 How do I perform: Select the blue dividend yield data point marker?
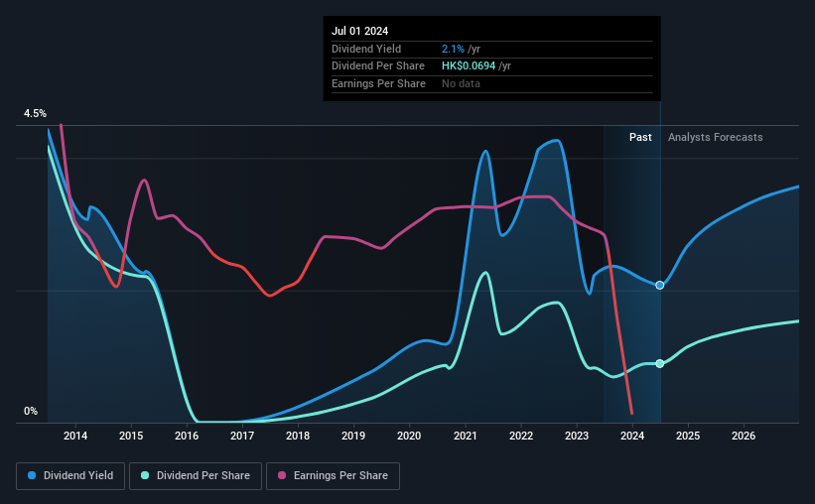(x=659, y=286)
